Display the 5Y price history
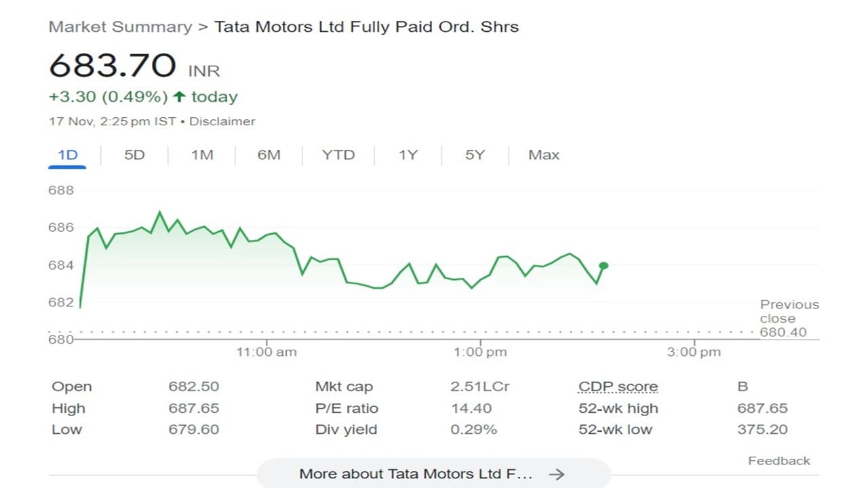Screen dimensions: 868x488 click(475, 155)
